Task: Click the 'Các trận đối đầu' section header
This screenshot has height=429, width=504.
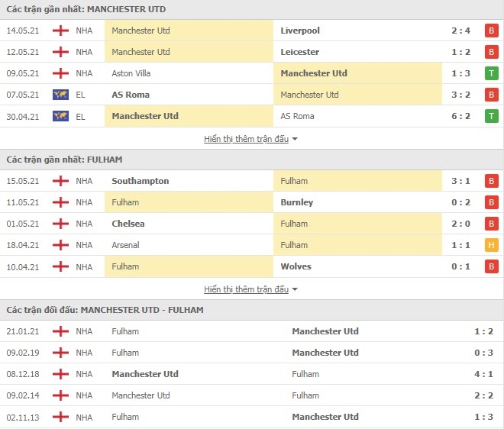Action: coord(105,310)
